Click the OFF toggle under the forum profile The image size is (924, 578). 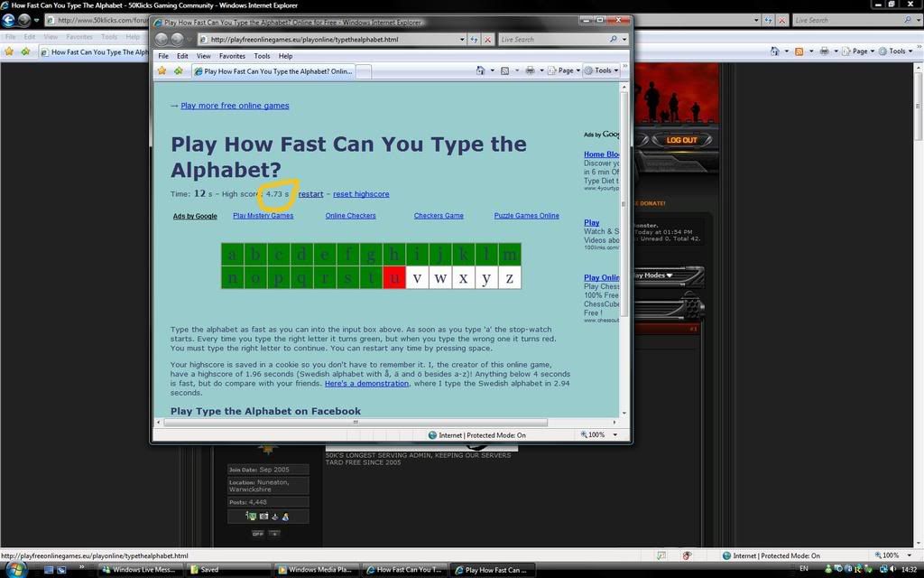[258, 534]
